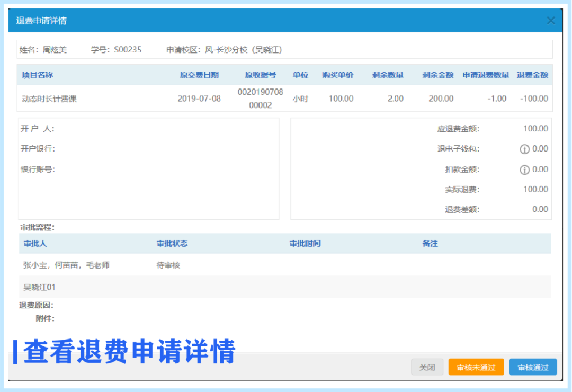Click the 原收据号 column header
Screen dimensions: 572x392
(x=260, y=75)
